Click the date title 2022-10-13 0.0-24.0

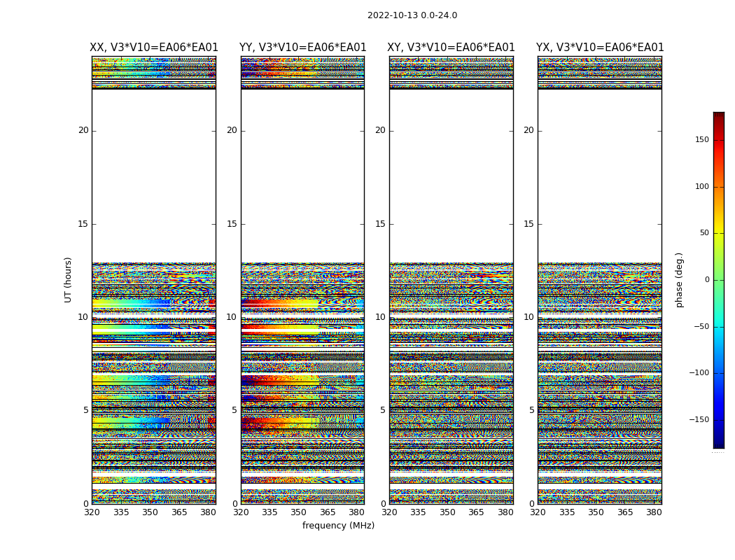click(412, 15)
